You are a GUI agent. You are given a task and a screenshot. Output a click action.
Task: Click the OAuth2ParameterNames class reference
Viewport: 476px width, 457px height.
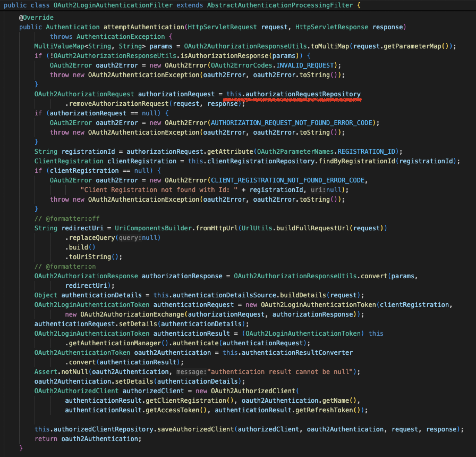point(295,152)
